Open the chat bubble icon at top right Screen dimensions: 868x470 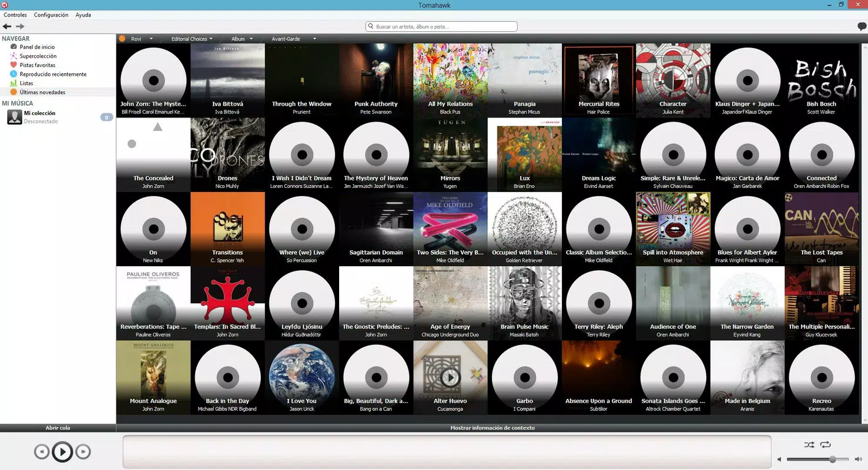(x=862, y=26)
